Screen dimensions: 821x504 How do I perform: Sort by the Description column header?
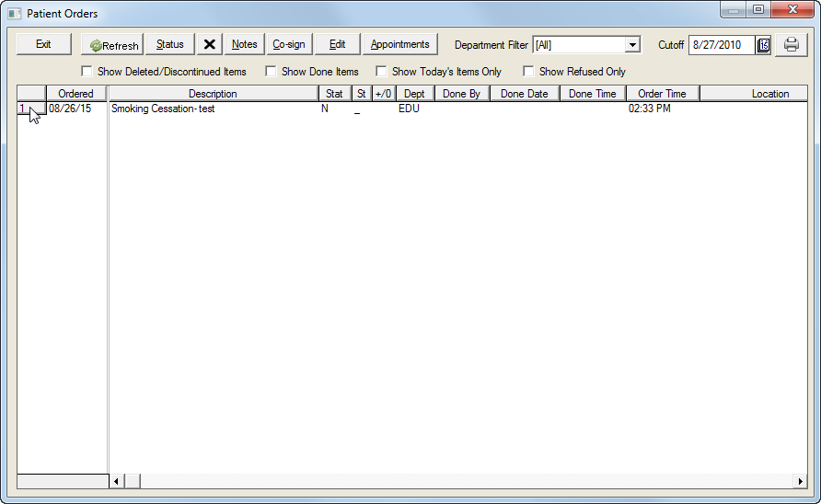tap(213, 94)
